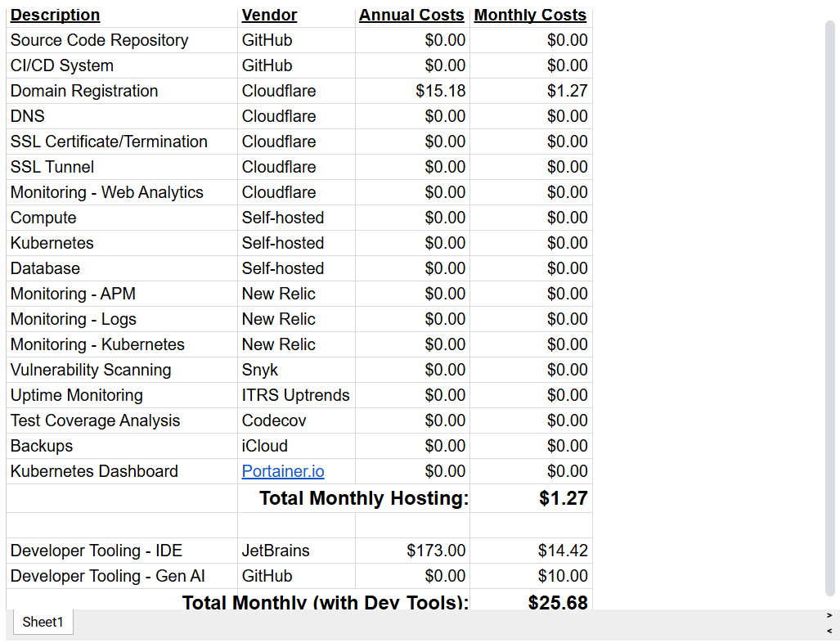840x643 pixels.
Task: Click the right-pointing scroll arrow
Action: (829, 616)
